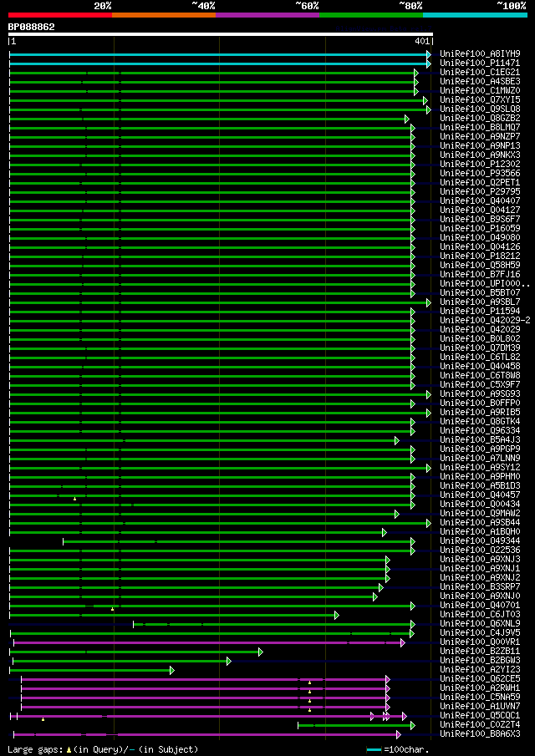
Task: Click the "Large gaps:" legend text
Action: click(35, 749)
